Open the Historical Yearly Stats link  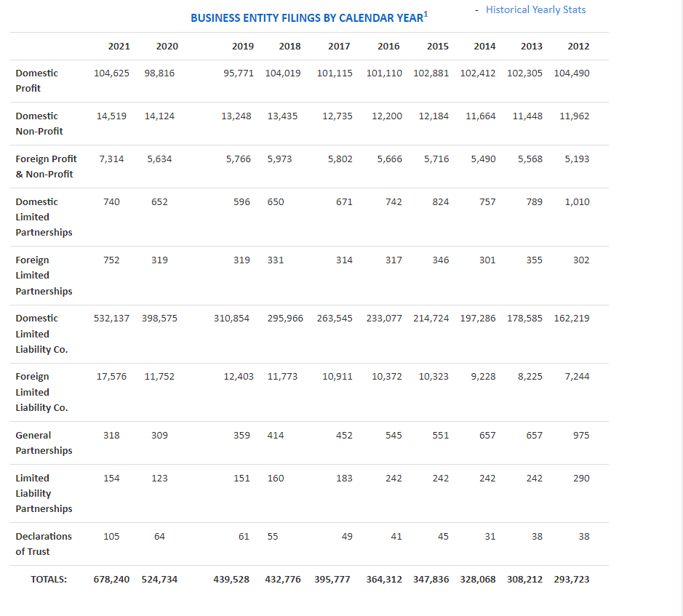pyautogui.click(x=536, y=9)
